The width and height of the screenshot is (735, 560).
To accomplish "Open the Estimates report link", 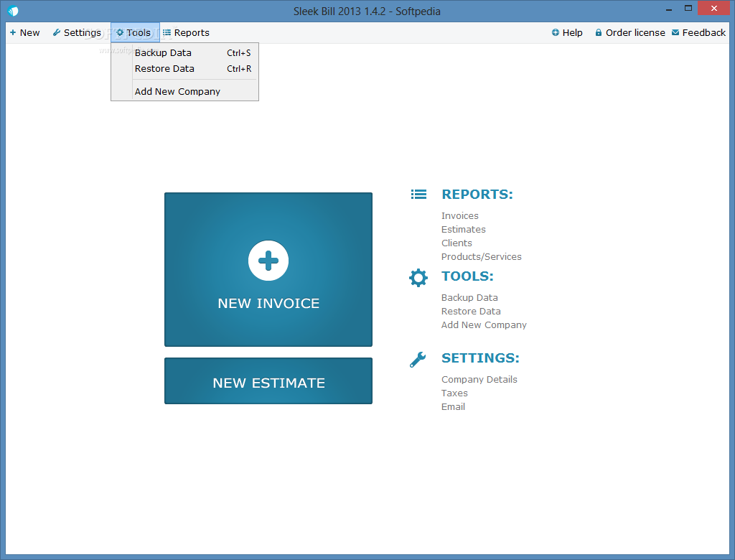I will click(x=463, y=229).
